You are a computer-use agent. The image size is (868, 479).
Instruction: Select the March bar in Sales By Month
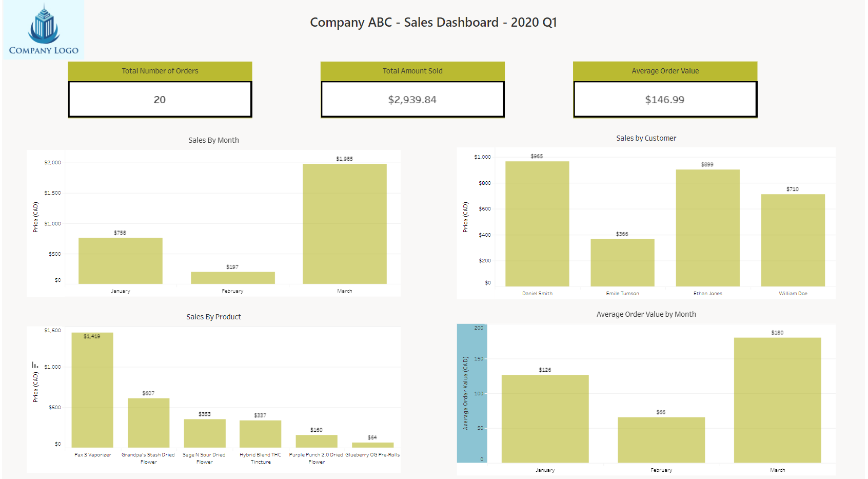pyautogui.click(x=344, y=224)
